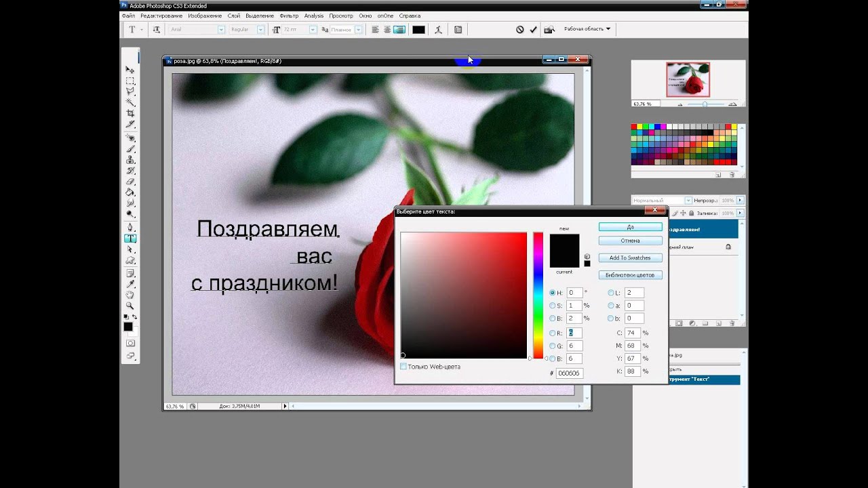868x488 pixels.
Task: Select the Lab 'b' radio button
Action: click(x=611, y=319)
